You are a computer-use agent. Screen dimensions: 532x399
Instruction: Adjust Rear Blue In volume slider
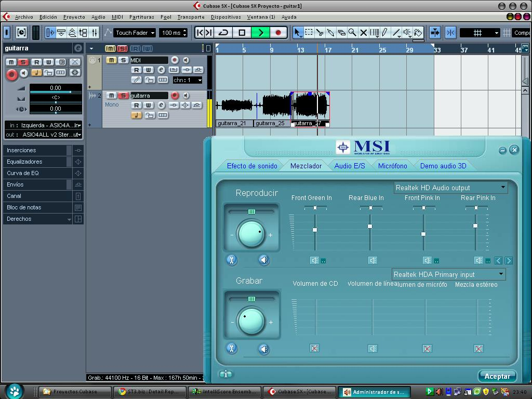click(370, 227)
